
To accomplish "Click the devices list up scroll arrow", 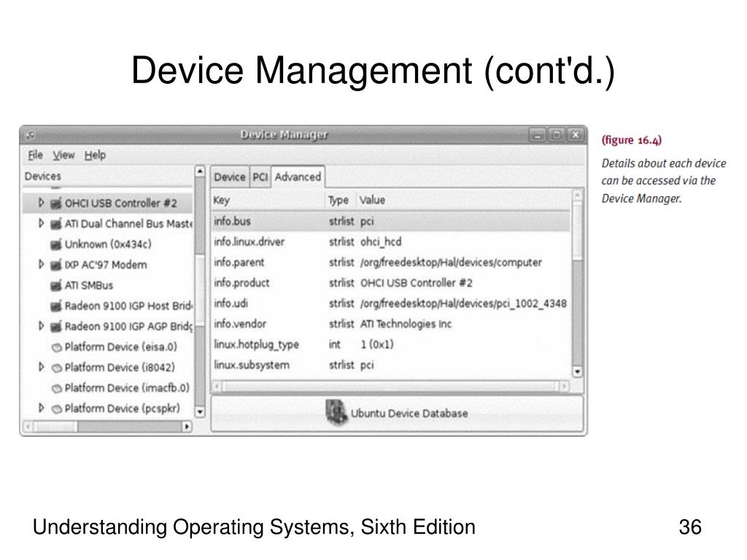I will (x=200, y=171).
